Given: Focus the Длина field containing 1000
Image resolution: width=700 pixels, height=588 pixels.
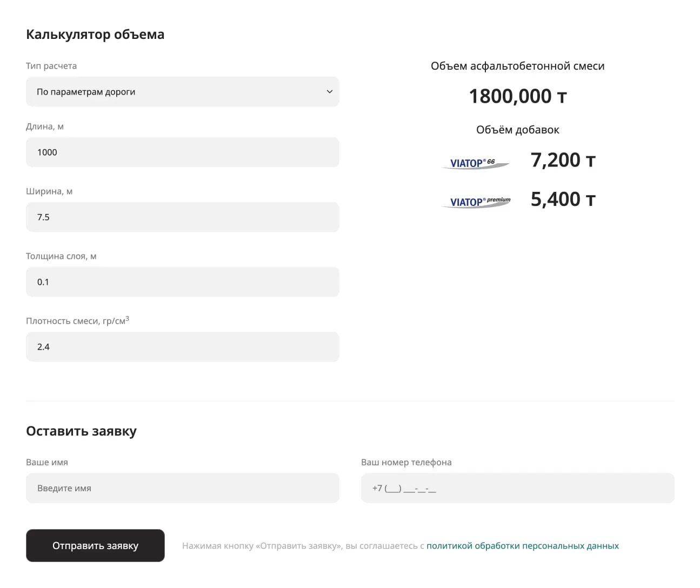Looking at the screenshot, I should click(182, 152).
